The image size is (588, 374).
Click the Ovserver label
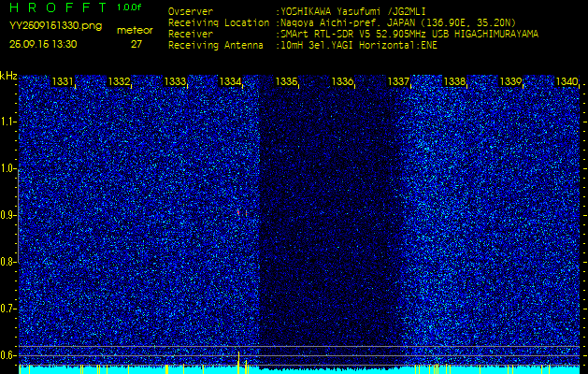tap(191, 11)
